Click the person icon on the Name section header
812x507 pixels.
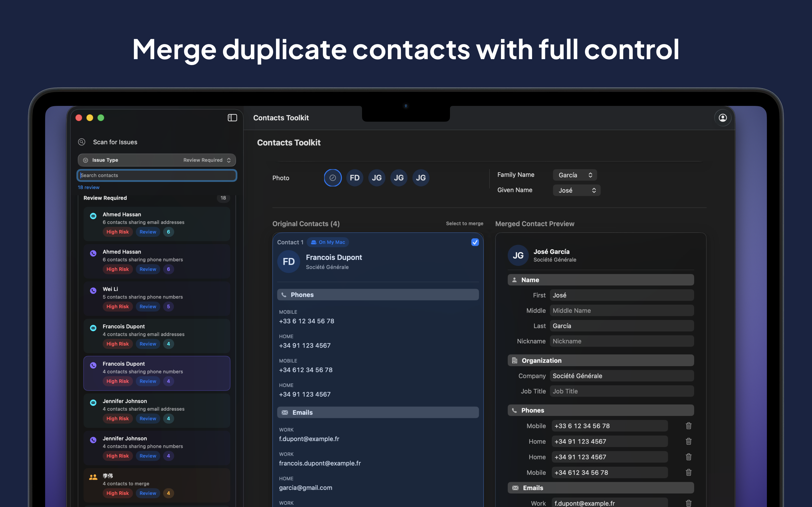coord(514,280)
